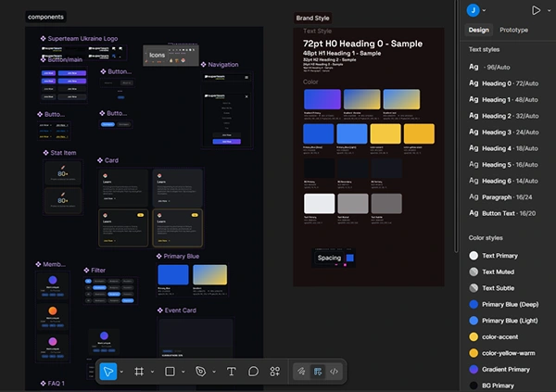The width and height of the screenshot is (556, 392).
Task: Toggle Design mode in toolbar
Action: click(x=318, y=372)
